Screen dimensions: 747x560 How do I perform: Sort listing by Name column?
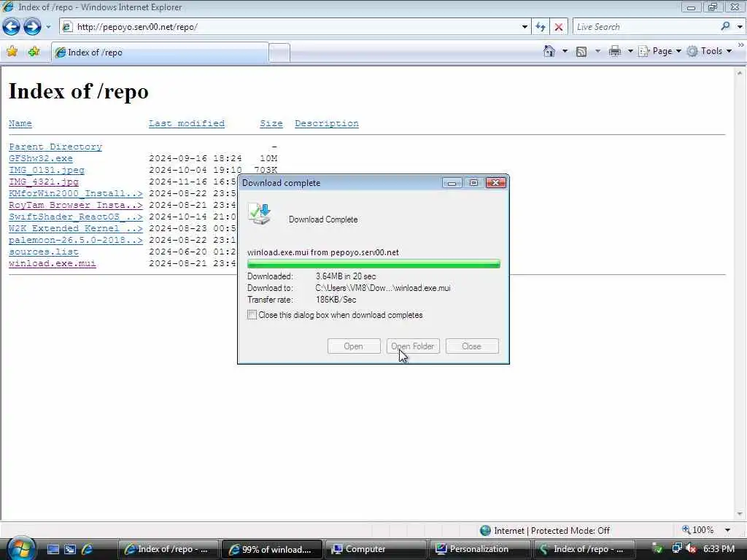[20, 123]
